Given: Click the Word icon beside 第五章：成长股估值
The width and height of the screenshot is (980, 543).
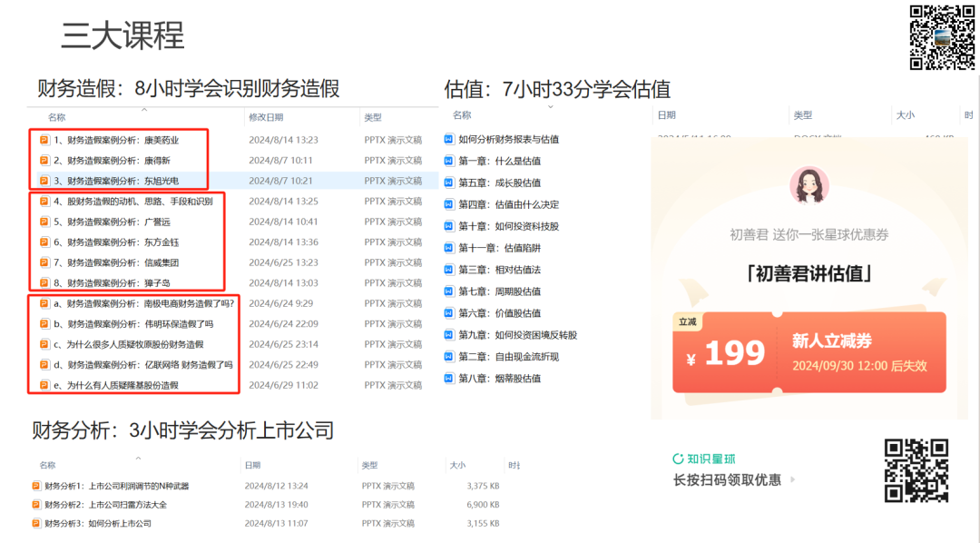Looking at the screenshot, I should point(449,183).
